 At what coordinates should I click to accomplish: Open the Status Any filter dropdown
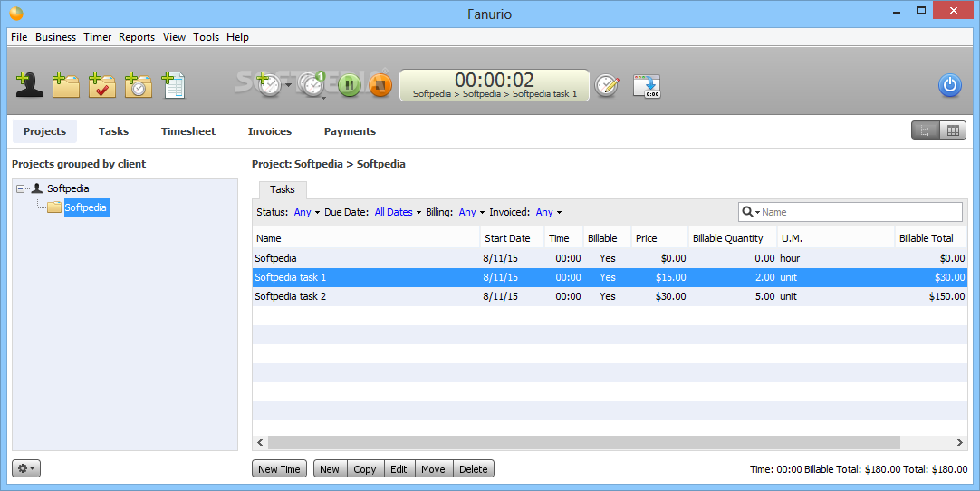(307, 212)
